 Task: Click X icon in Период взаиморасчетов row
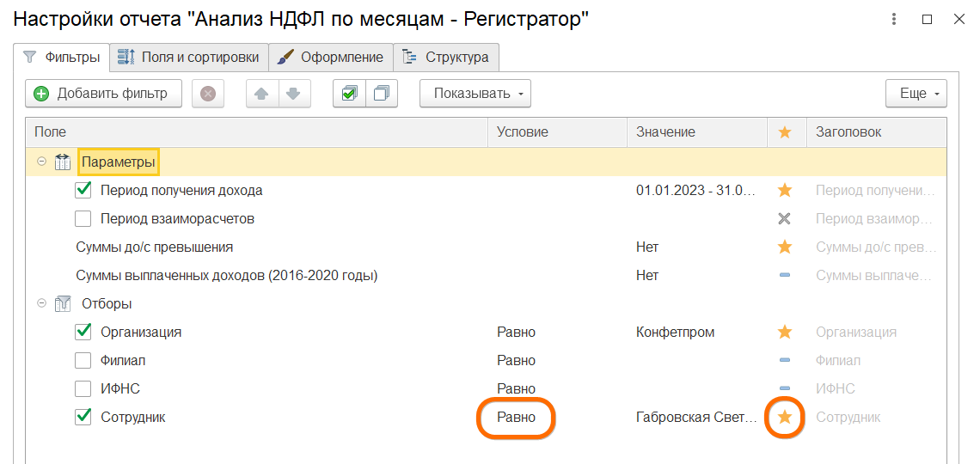tap(784, 218)
